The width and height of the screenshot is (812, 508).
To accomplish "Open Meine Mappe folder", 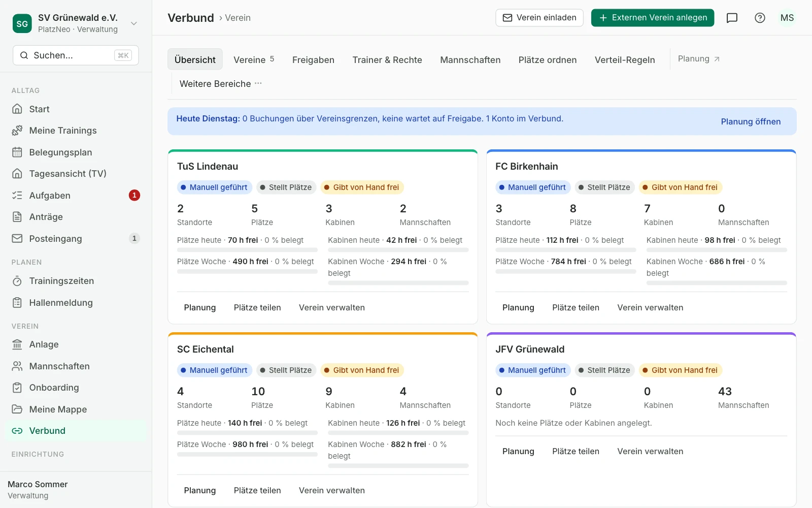I will point(76,409).
